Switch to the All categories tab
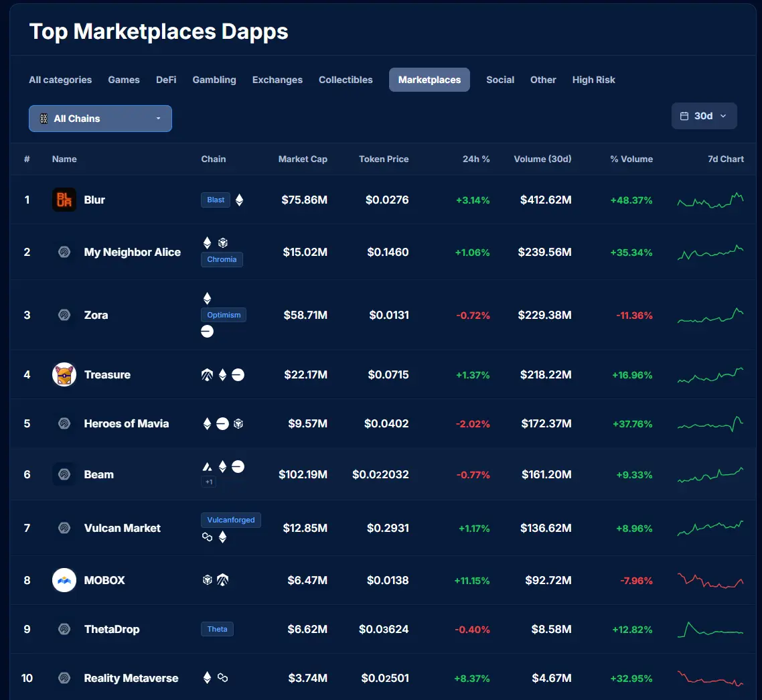The height and width of the screenshot is (700, 762). (60, 80)
